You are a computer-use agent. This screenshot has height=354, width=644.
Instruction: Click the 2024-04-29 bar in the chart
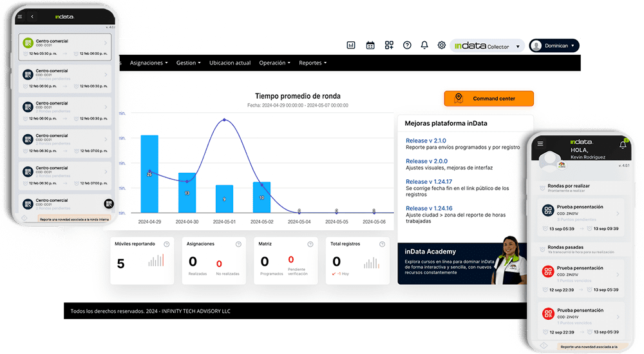pos(149,173)
